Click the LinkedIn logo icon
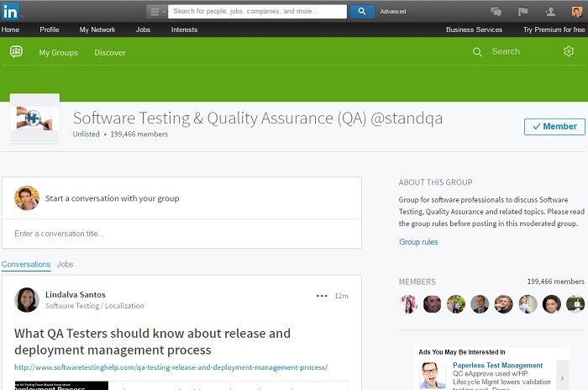 [13, 11]
